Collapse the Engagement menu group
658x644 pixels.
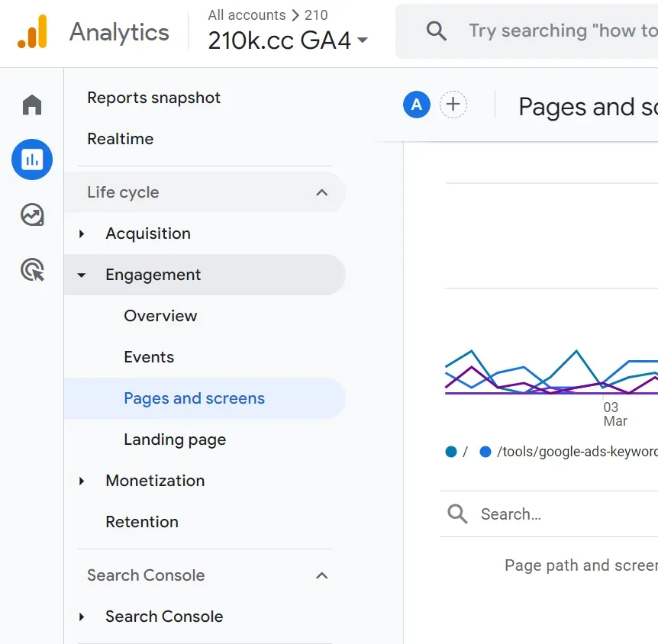(82, 275)
